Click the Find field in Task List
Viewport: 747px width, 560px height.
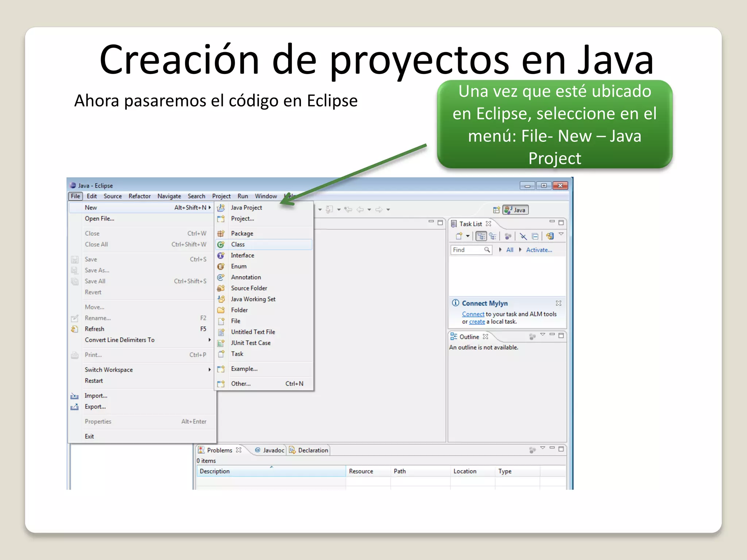[x=471, y=250]
